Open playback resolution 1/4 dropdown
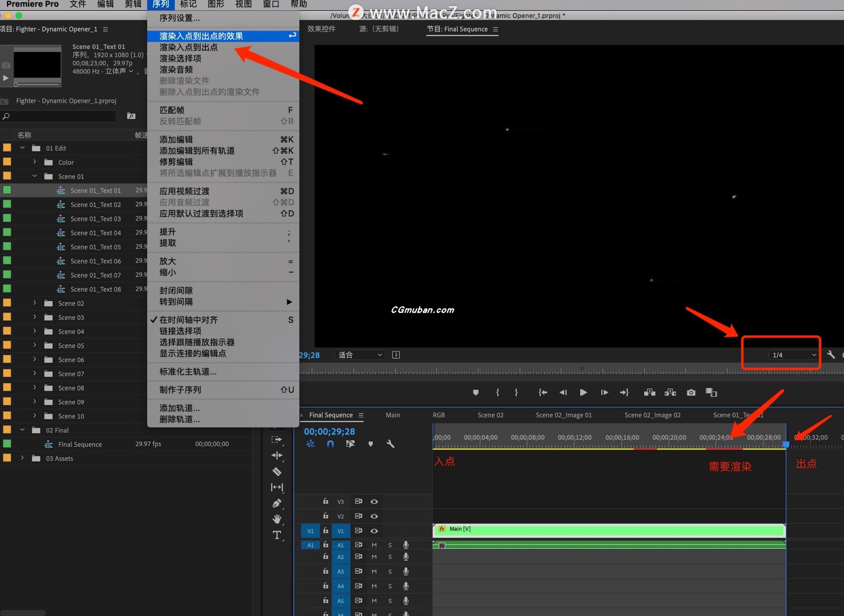 (x=794, y=355)
